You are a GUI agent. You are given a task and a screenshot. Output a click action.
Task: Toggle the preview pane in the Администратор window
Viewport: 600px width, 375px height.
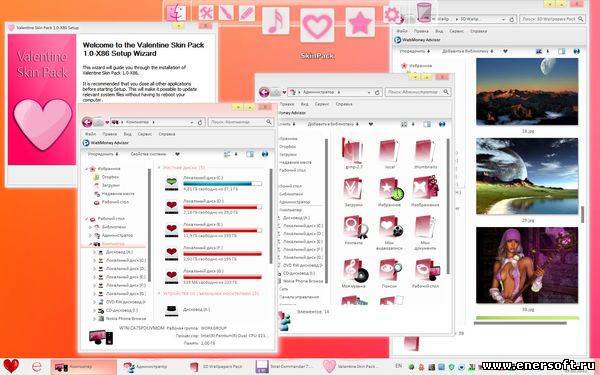427,124
